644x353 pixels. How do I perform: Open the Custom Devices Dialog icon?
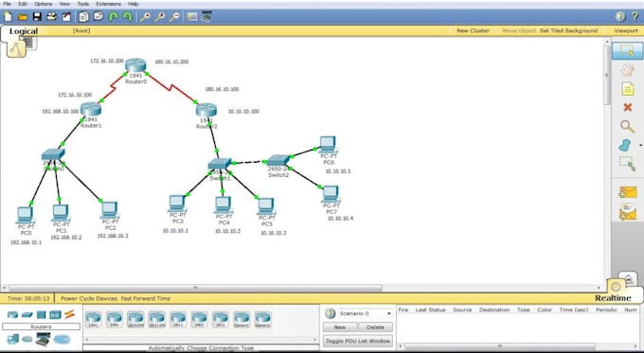pos(206,17)
